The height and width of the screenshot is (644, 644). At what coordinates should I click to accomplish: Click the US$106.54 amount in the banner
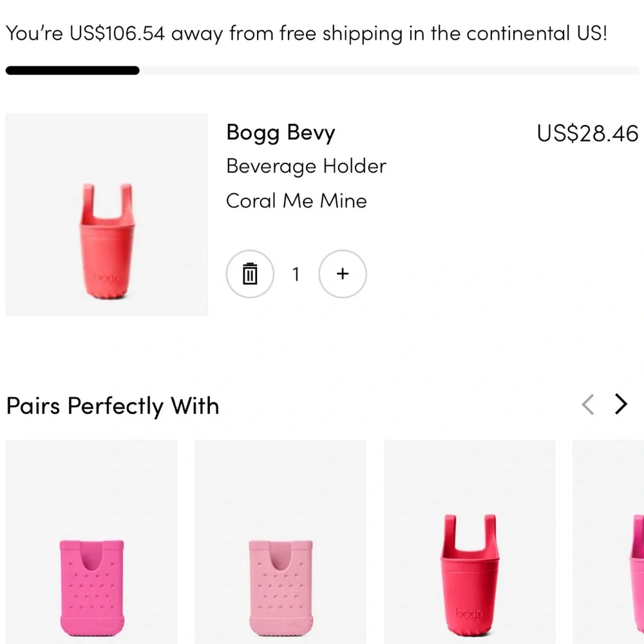pos(117,33)
